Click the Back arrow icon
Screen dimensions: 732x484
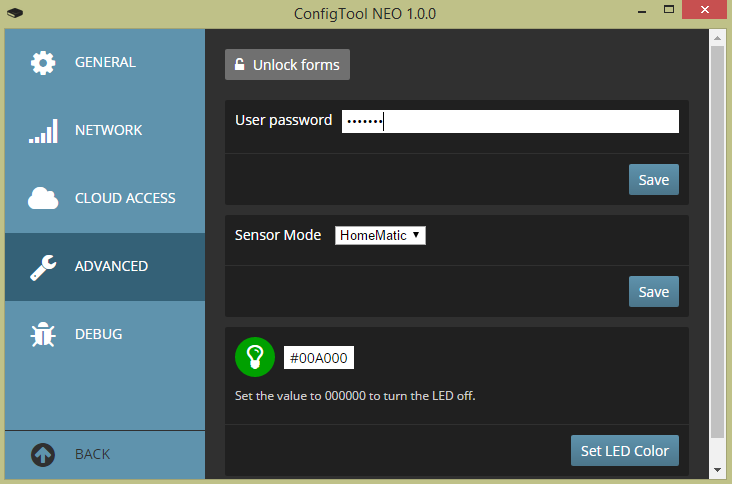click(x=43, y=454)
